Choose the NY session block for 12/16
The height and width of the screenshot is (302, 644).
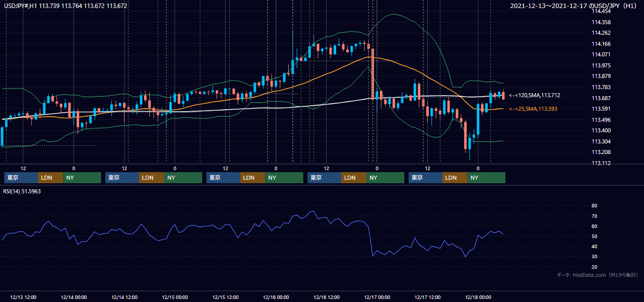pos(385,178)
